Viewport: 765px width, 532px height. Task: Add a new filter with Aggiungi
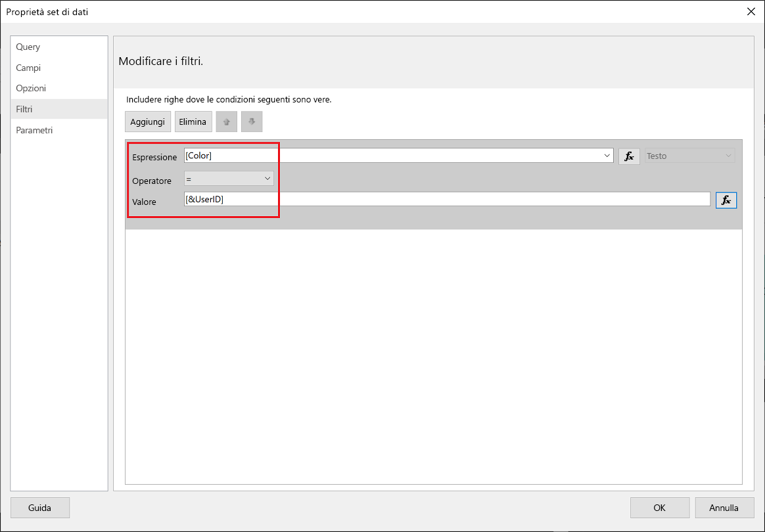[147, 122]
